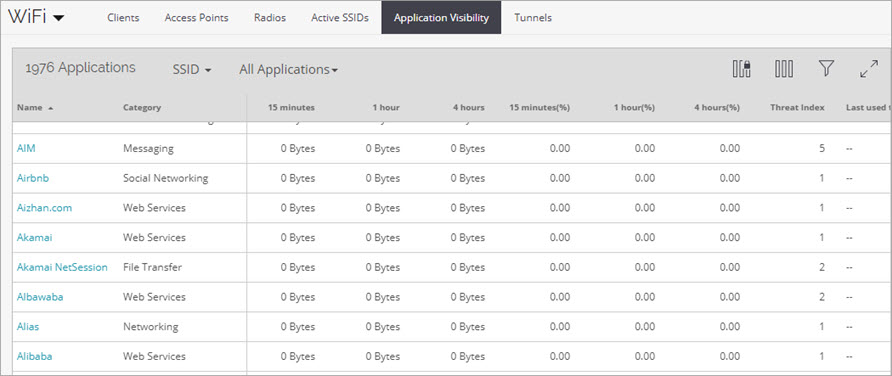Switch to the Active SSIDs tab
The image size is (892, 376).
click(340, 18)
